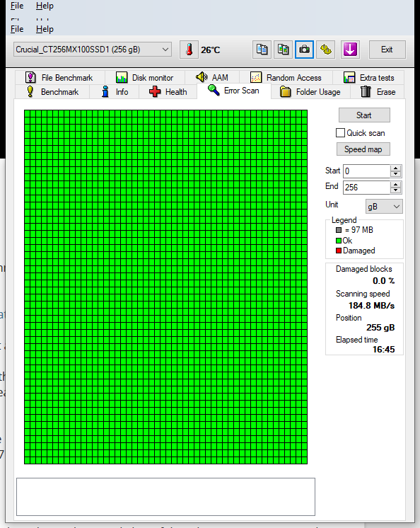The height and width of the screenshot is (528, 420).
Task: Open the options gear icon
Action: (x=325, y=50)
